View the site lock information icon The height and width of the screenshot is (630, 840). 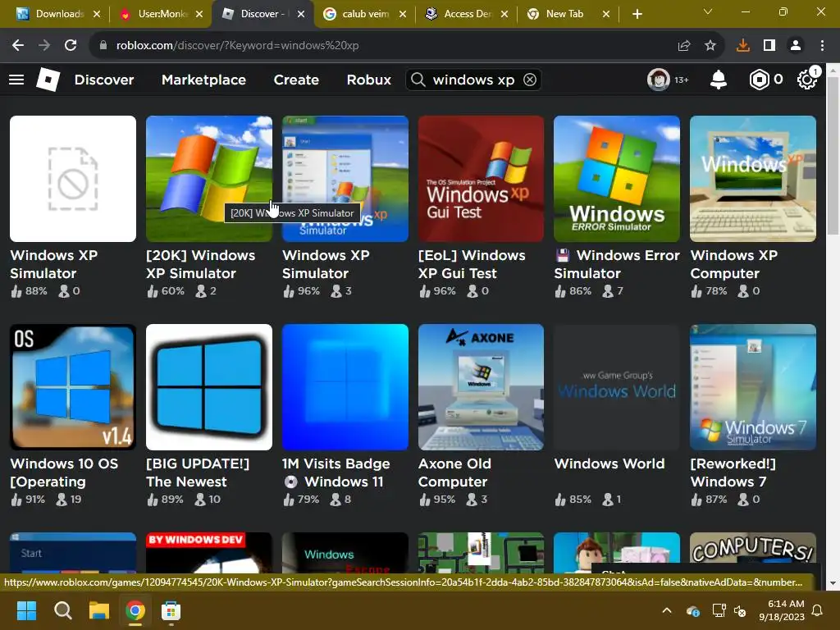click(x=103, y=46)
